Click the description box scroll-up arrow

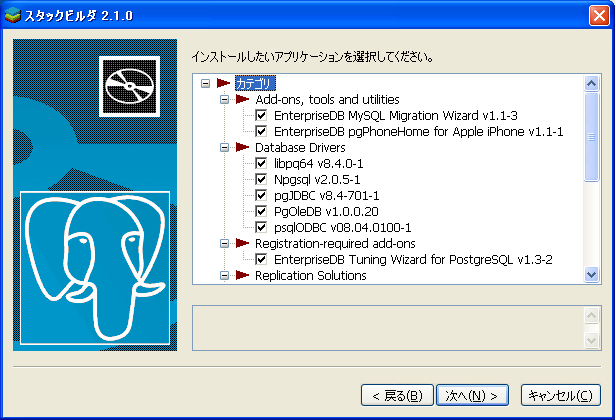[591, 315]
